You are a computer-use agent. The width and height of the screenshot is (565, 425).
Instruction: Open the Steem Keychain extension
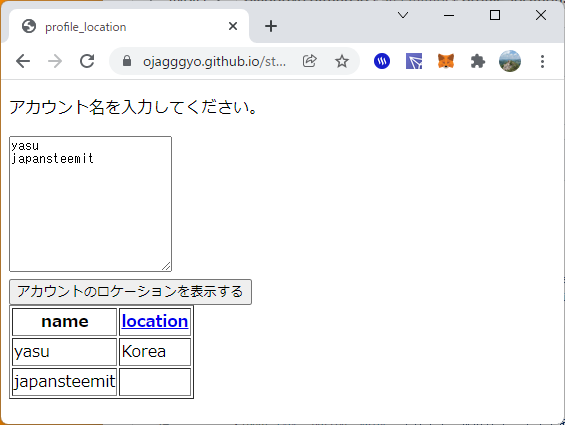pyautogui.click(x=382, y=61)
